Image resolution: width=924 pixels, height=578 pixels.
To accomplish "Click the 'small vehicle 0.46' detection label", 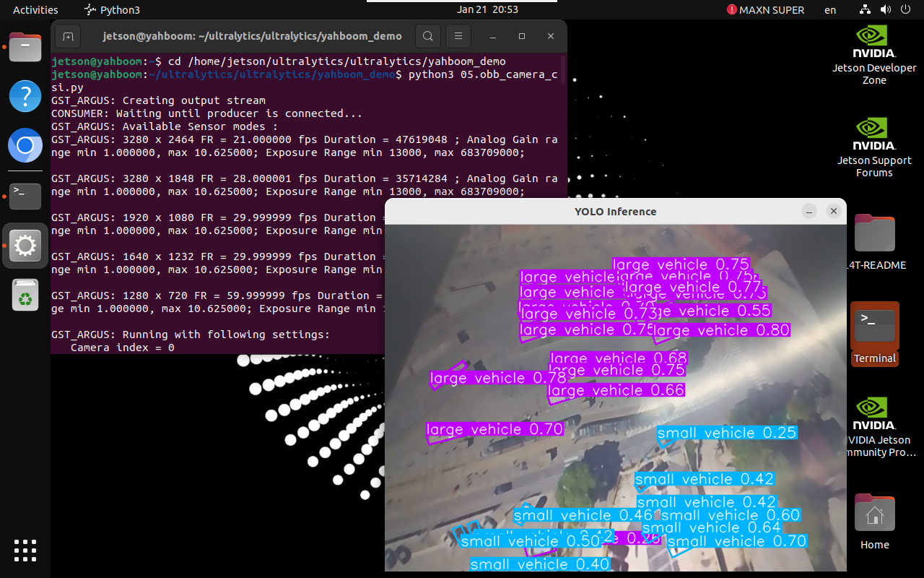I will pyautogui.click(x=583, y=515).
